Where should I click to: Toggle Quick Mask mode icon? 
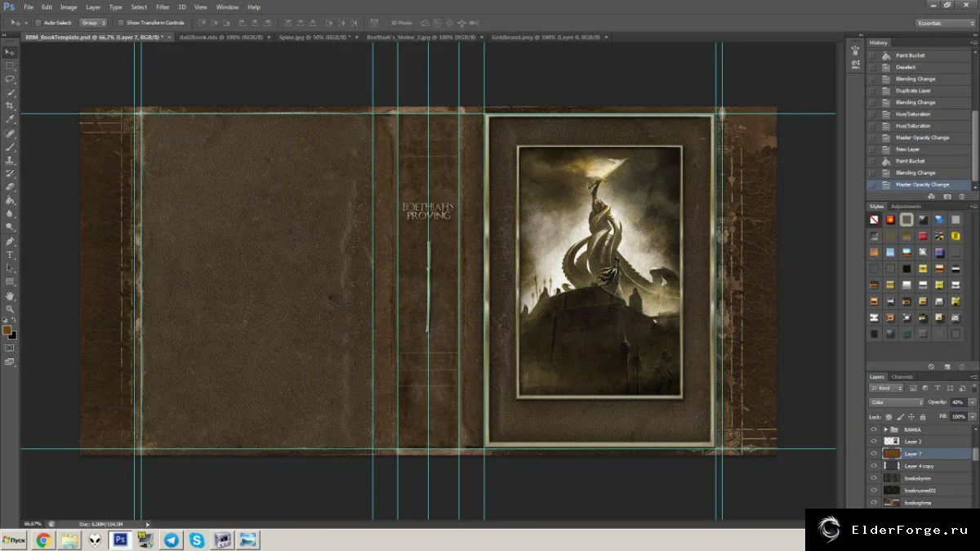tap(10, 349)
